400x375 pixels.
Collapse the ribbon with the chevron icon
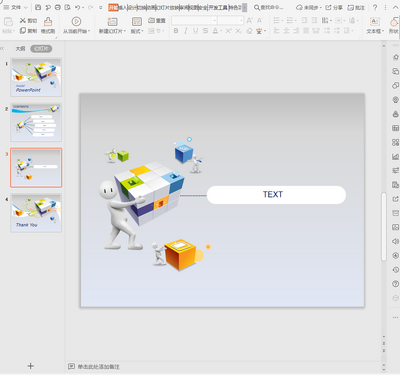[x=395, y=7]
